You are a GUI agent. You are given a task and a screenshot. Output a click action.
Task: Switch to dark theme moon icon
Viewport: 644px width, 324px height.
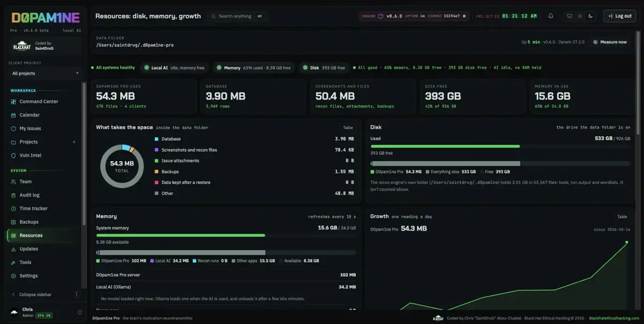(x=590, y=16)
